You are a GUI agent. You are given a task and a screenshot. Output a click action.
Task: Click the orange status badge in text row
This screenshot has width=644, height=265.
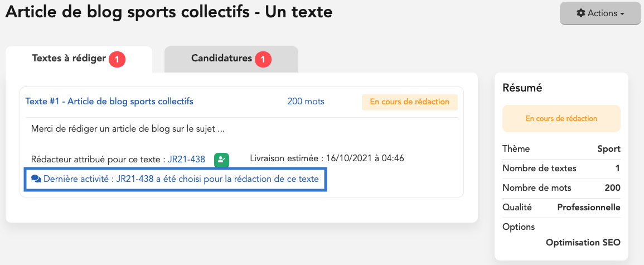pyautogui.click(x=409, y=102)
